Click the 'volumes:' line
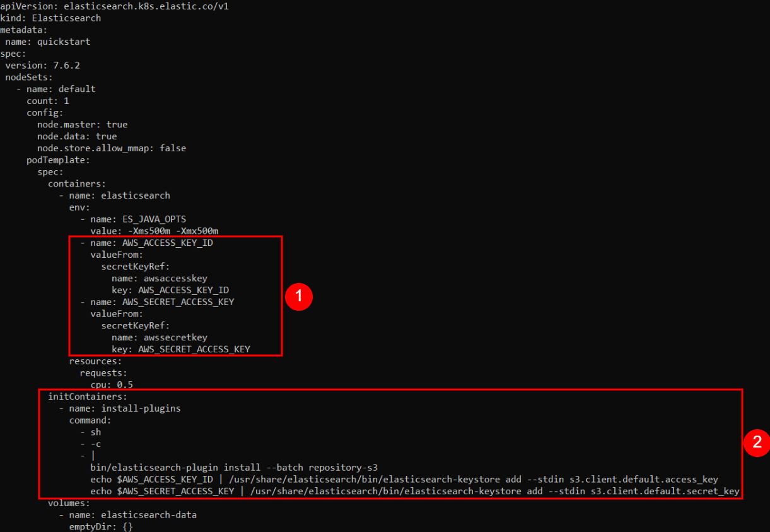The width and height of the screenshot is (770, 532). point(69,503)
